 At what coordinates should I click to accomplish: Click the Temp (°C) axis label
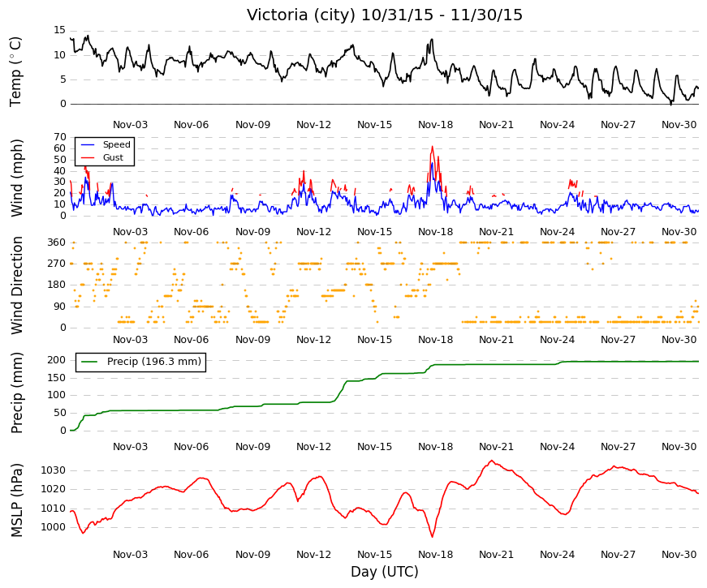click(x=15, y=71)
